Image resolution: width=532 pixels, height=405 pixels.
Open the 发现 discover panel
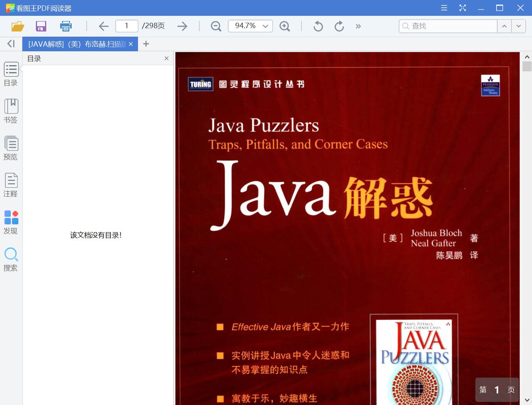pos(11,222)
